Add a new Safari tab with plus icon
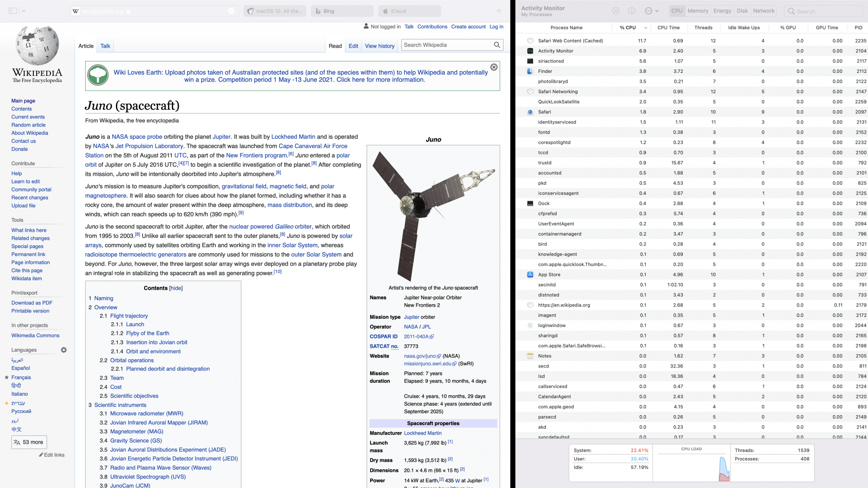 click(499, 11)
